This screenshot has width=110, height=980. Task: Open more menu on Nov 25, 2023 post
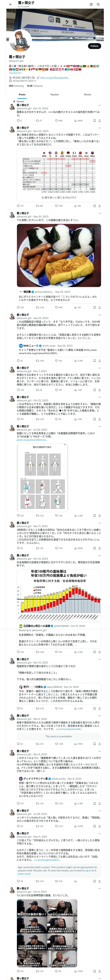tap(99, 128)
